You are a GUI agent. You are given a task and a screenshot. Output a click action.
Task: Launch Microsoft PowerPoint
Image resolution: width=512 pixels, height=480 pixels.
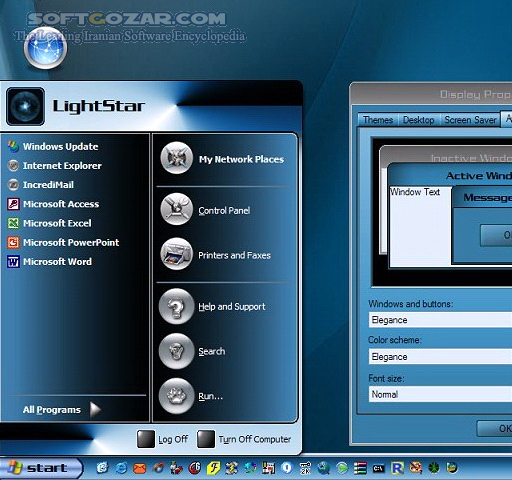pyautogui.click(x=63, y=242)
